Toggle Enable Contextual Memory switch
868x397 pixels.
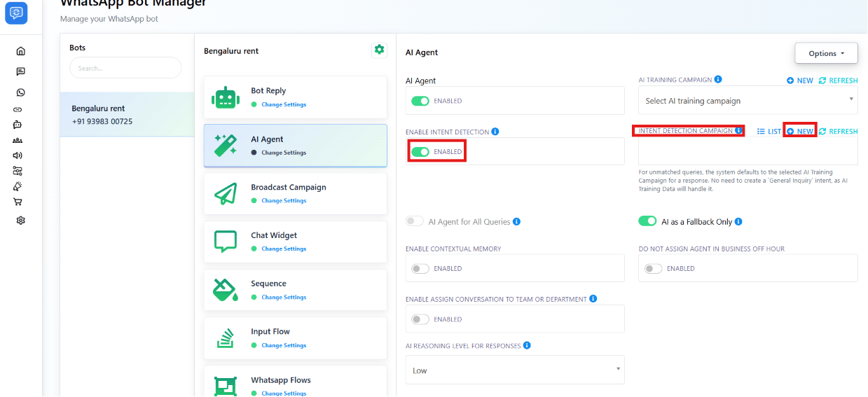tap(420, 268)
